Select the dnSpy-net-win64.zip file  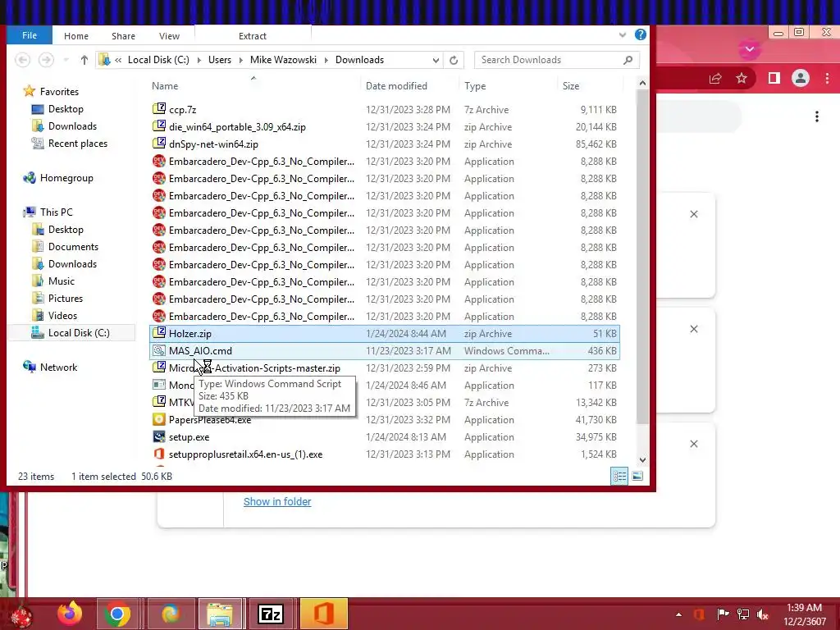coord(213,144)
